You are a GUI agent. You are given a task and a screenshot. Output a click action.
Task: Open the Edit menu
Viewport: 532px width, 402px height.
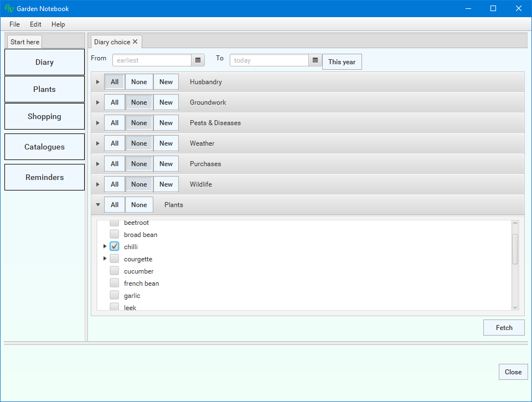point(35,24)
